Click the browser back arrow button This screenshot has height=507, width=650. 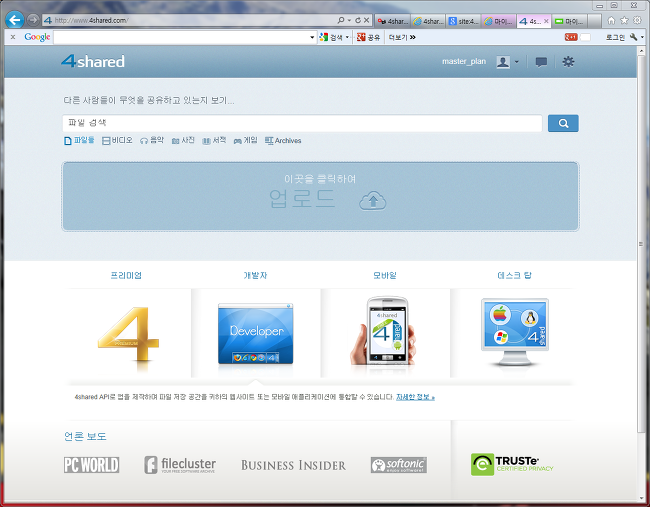[15, 20]
